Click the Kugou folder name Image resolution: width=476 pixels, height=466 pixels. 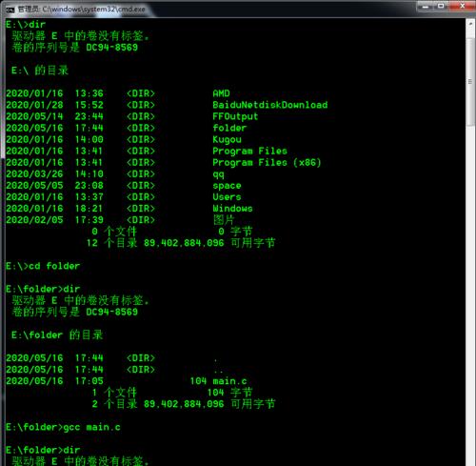pos(227,139)
